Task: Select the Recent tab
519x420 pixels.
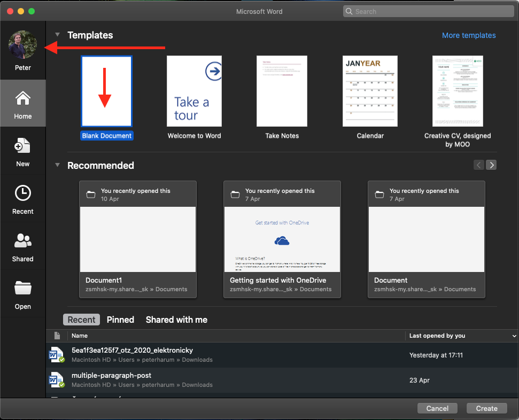Action: click(x=82, y=320)
